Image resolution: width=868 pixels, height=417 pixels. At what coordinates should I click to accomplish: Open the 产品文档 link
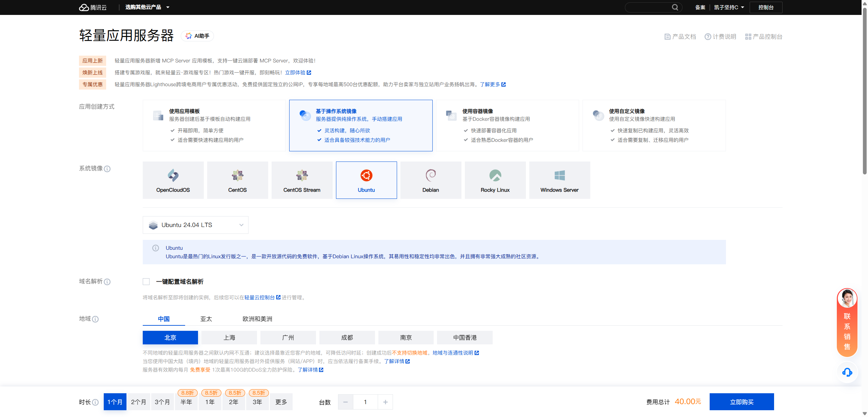pyautogui.click(x=680, y=37)
